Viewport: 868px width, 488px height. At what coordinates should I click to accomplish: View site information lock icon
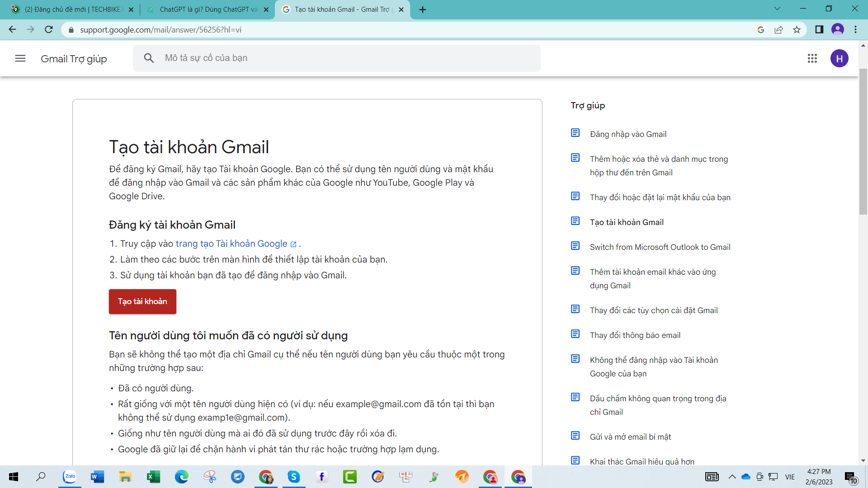pyautogui.click(x=71, y=30)
